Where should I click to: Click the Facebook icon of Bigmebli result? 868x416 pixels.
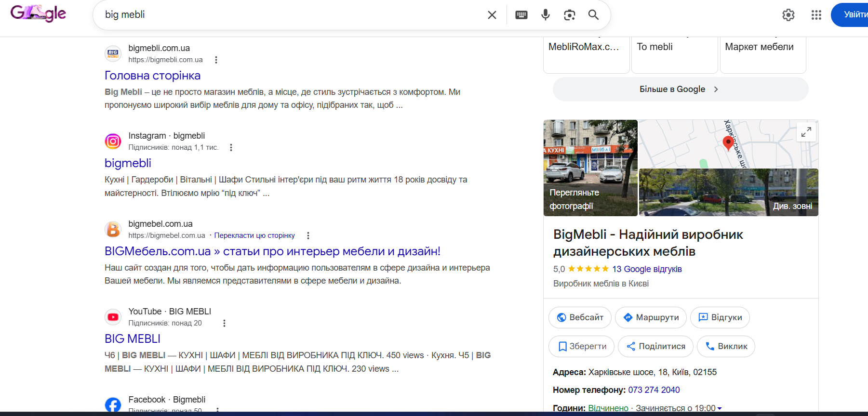pyautogui.click(x=113, y=405)
